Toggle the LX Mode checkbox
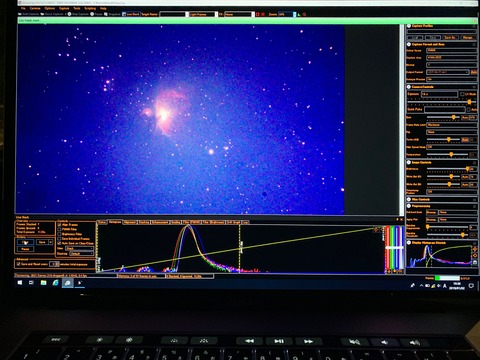 pos(462,94)
